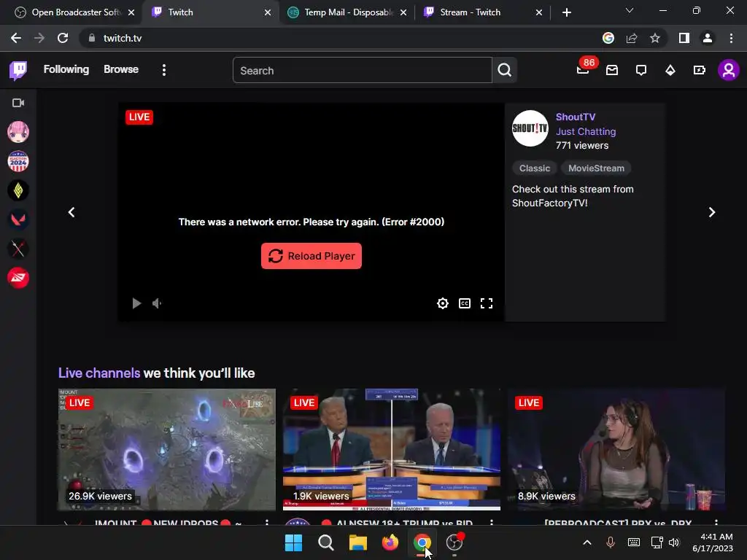Image resolution: width=747 pixels, height=560 pixels.
Task: Open the pink-haired avatar channel in sidebar
Action: 18,132
